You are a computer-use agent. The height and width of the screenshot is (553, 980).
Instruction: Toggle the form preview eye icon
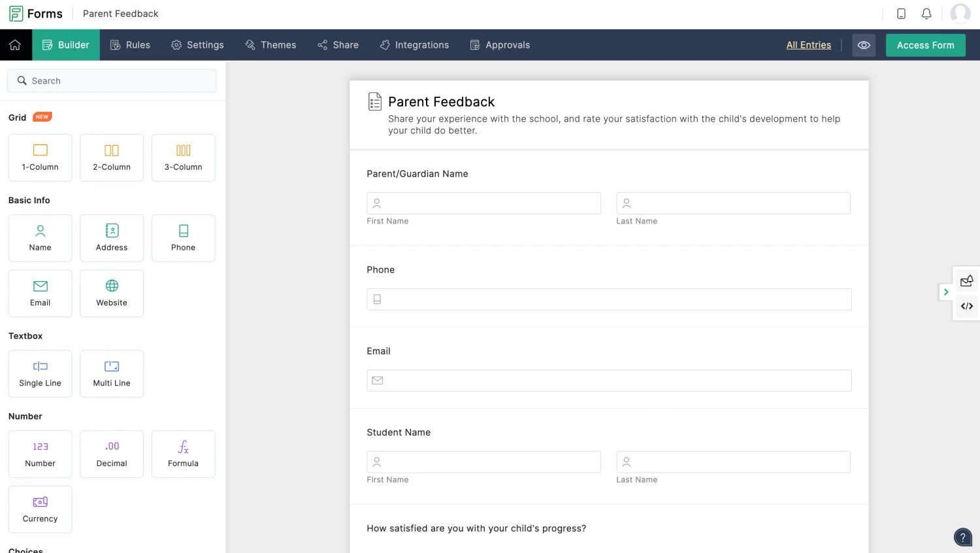(x=864, y=45)
